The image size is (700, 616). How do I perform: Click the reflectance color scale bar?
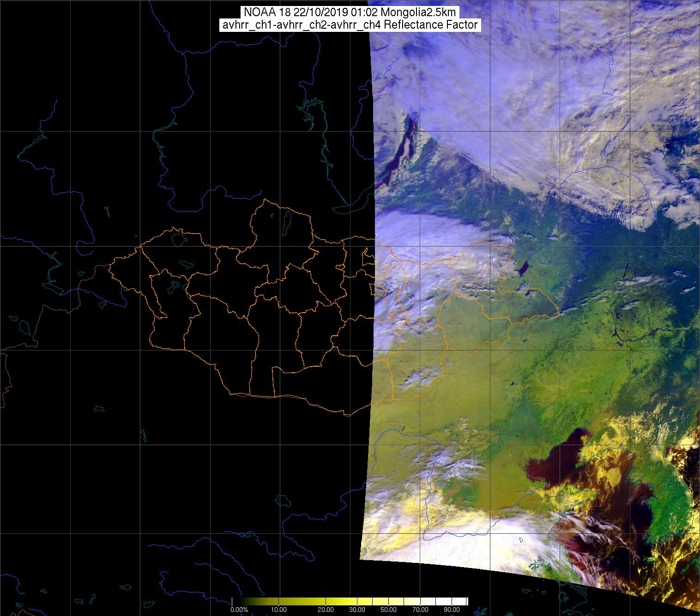[350, 602]
